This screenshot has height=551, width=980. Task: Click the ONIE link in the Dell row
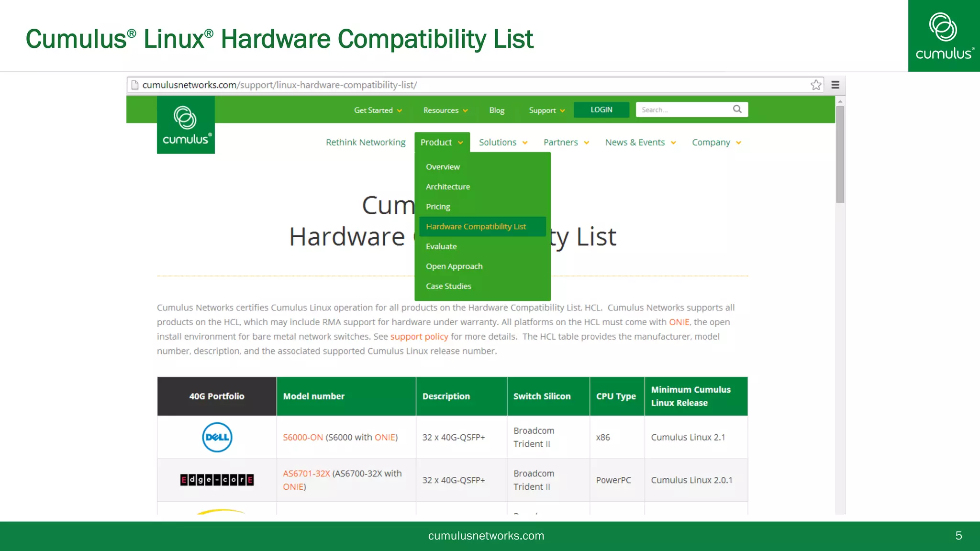[385, 437]
